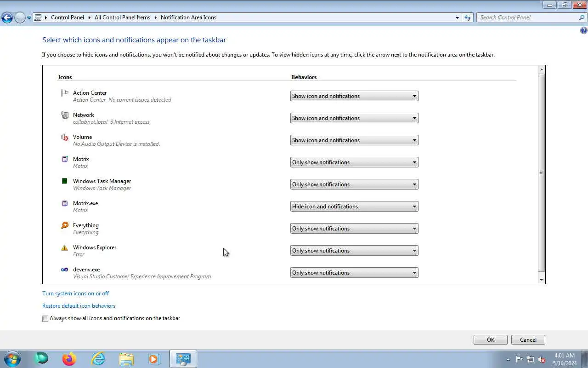Image resolution: width=588 pixels, height=368 pixels.
Task: Open the Help question mark icon
Action: coord(583,30)
